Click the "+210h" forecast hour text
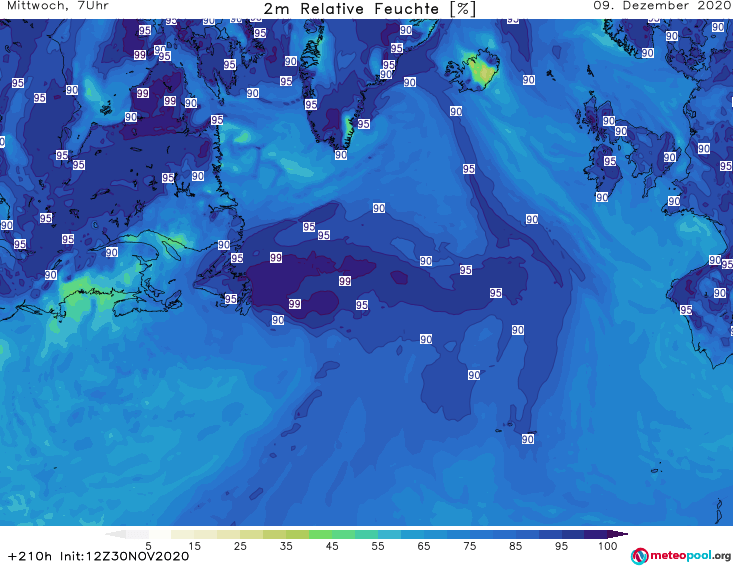The height and width of the screenshot is (566, 733). point(29,556)
